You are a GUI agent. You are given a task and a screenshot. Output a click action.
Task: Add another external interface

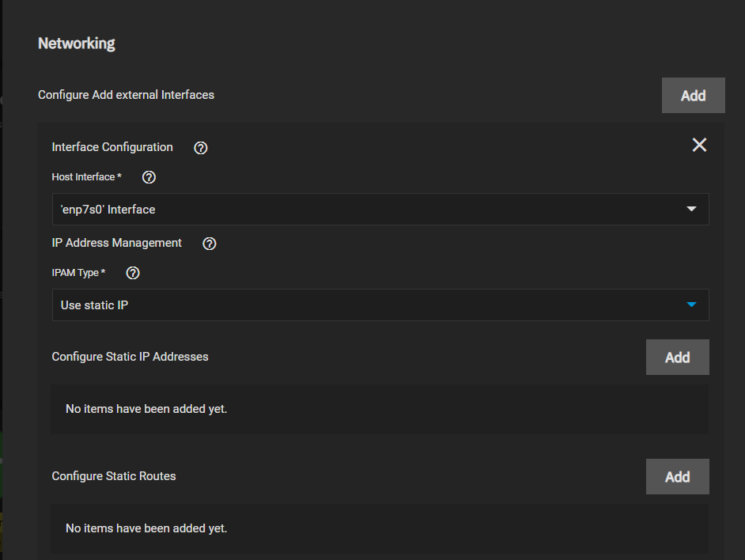point(693,96)
